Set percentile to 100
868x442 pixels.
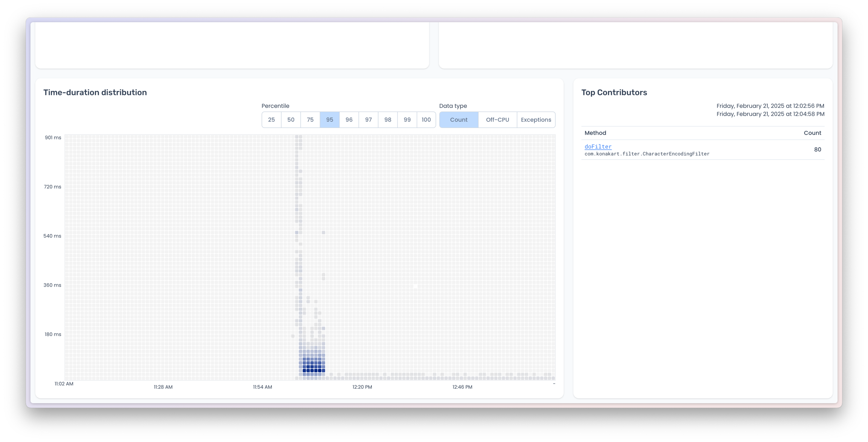coord(426,120)
